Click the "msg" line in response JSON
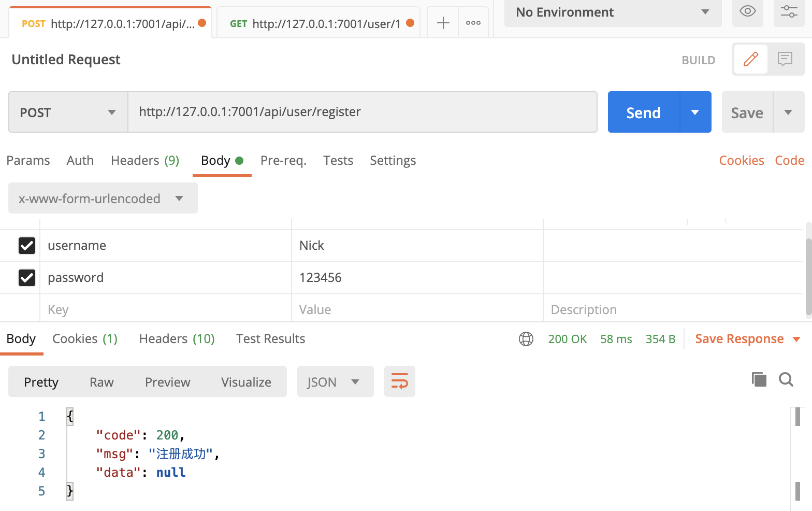 click(x=158, y=454)
